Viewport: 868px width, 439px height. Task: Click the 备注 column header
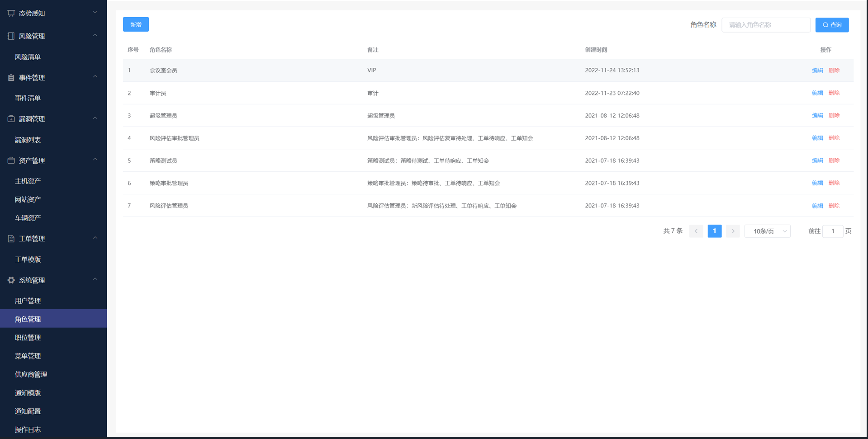(x=373, y=50)
